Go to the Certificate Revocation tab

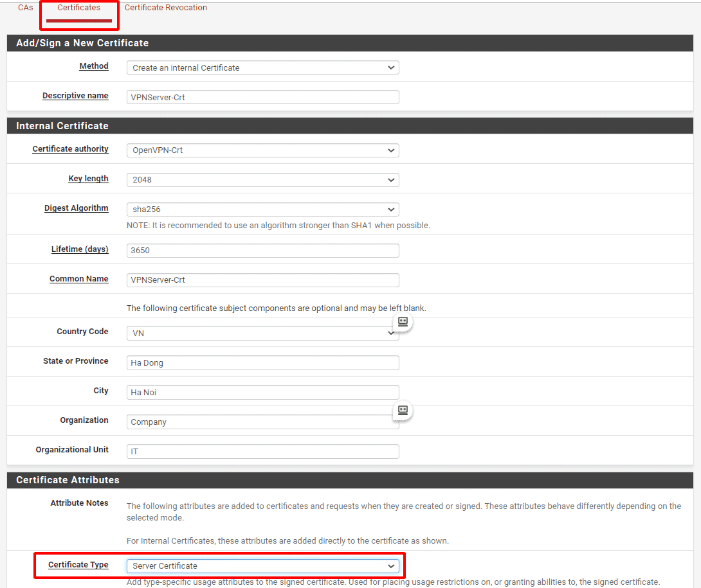tap(166, 8)
